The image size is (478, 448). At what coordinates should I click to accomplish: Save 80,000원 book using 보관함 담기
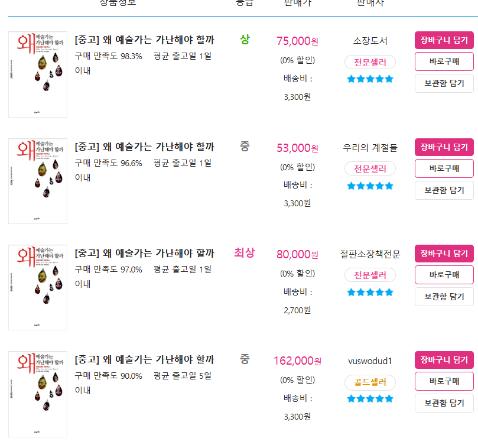pyautogui.click(x=444, y=297)
